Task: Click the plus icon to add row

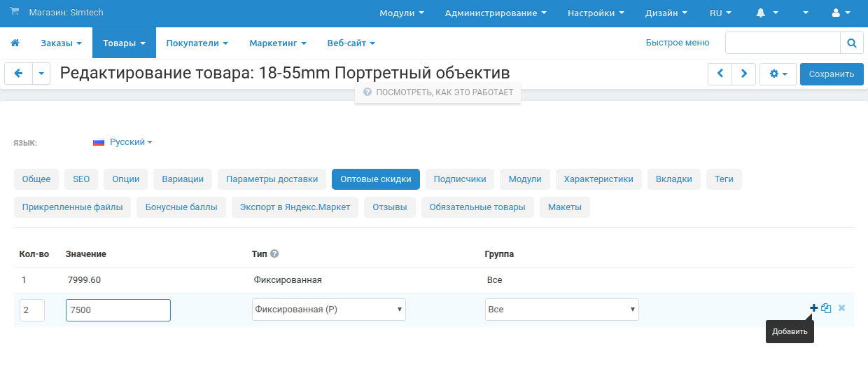Action: tap(813, 308)
